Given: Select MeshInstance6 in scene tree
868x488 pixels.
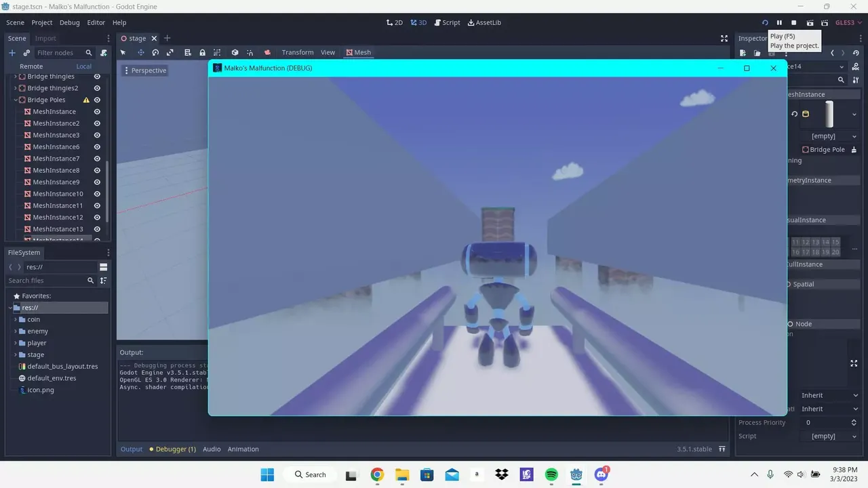Looking at the screenshot, I should coord(56,147).
